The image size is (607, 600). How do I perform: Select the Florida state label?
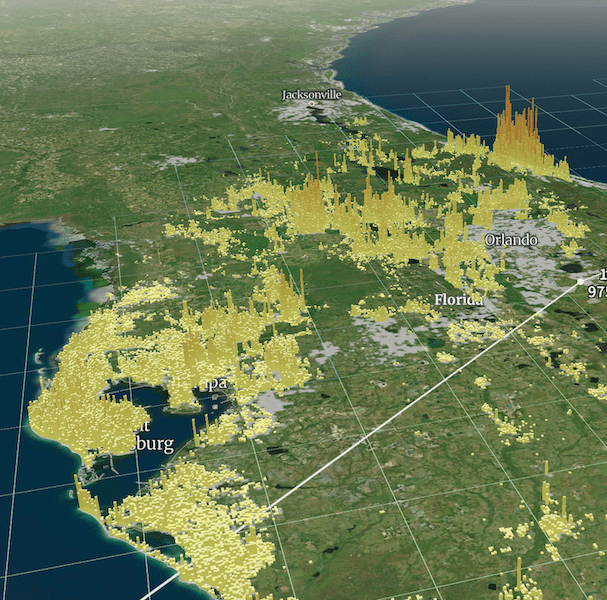(x=459, y=300)
